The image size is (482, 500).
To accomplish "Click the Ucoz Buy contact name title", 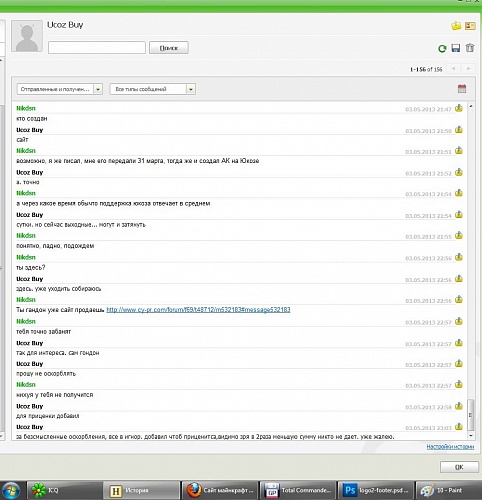I will (x=65, y=25).
